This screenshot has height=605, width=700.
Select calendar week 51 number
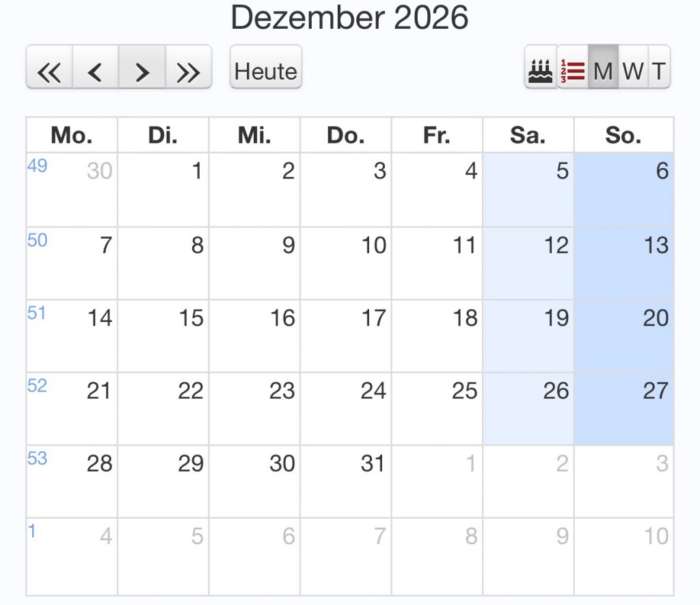click(37, 312)
